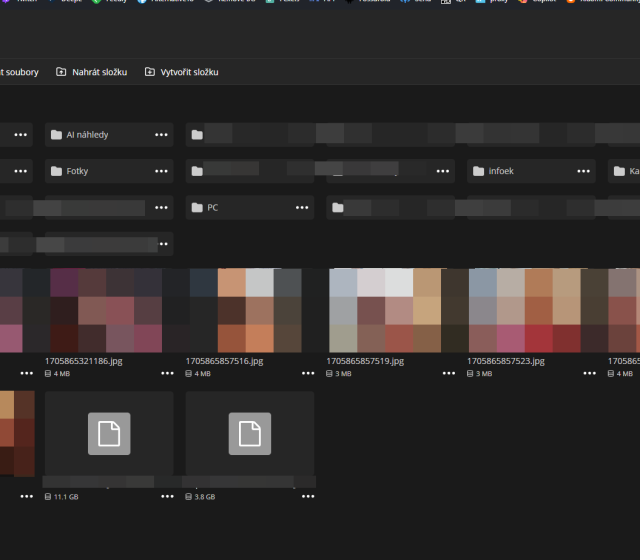Open options menu for 1705865321186.jpg
Screen dimensions: 640x560
[x=166, y=373]
